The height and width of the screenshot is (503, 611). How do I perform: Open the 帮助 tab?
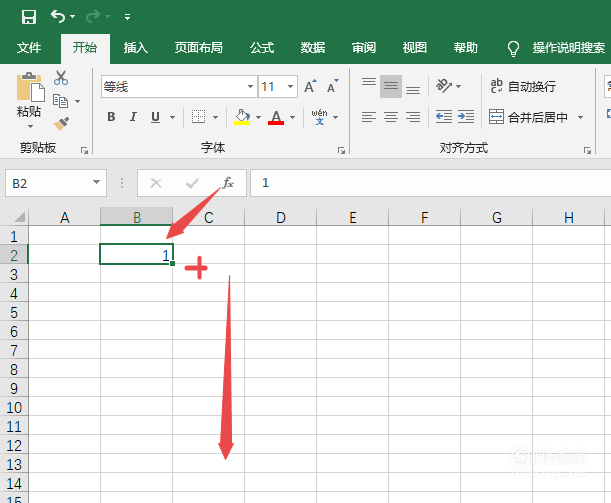(x=465, y=48)
